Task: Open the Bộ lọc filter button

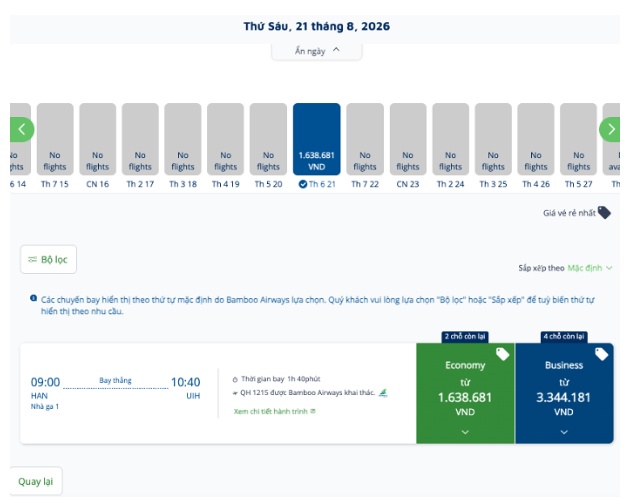Action: (49, 260)
